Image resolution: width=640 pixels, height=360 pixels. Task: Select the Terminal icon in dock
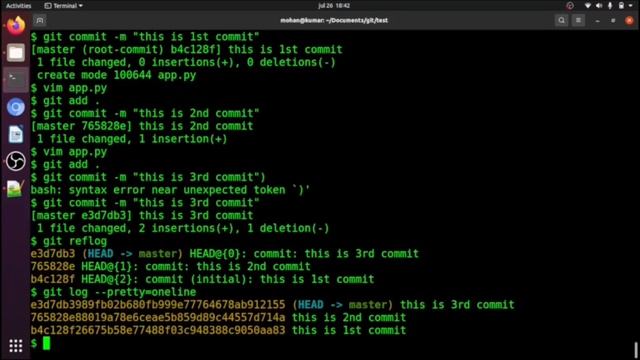[x=16, y=80]
